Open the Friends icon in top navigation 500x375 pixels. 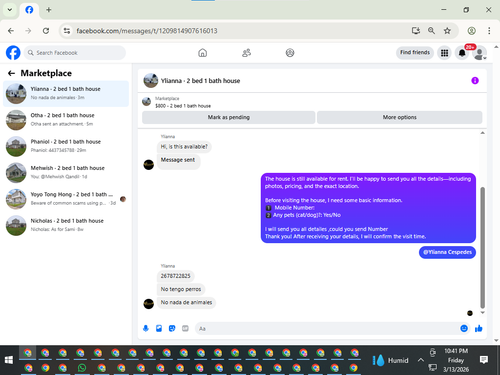pyautogui.click(x=246, y=53)
